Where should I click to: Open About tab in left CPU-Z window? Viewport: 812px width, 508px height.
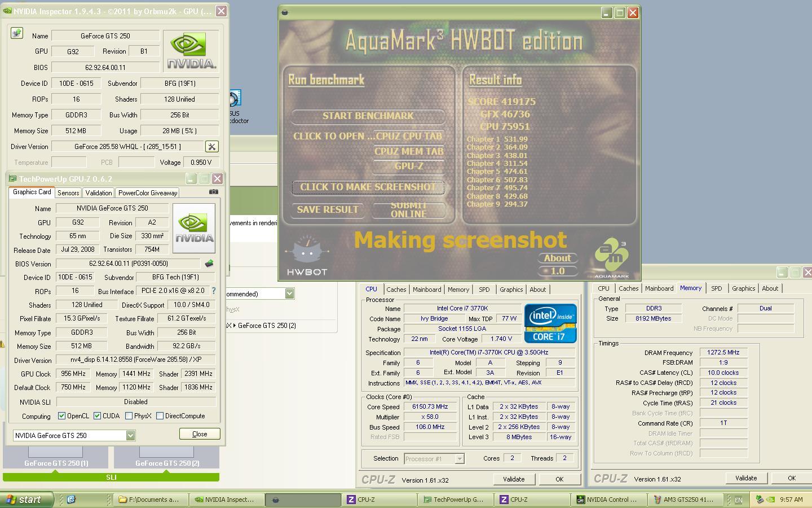click(538, 290)
